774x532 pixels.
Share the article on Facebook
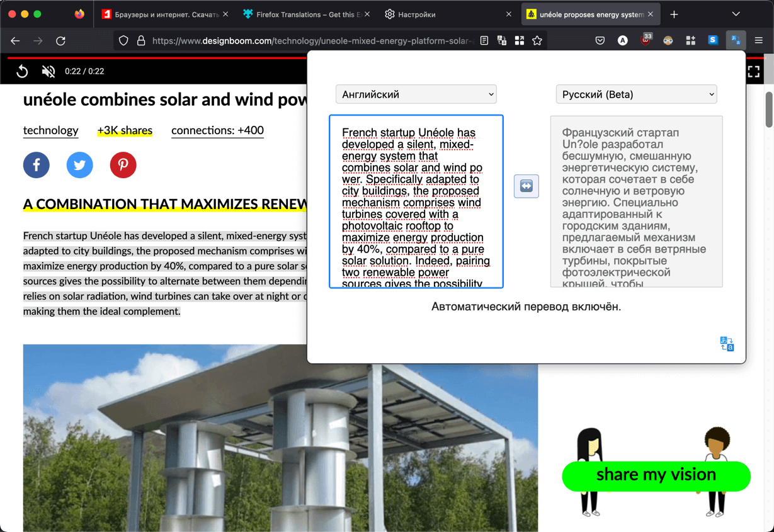pyautogui.click(x=37, y=165)
